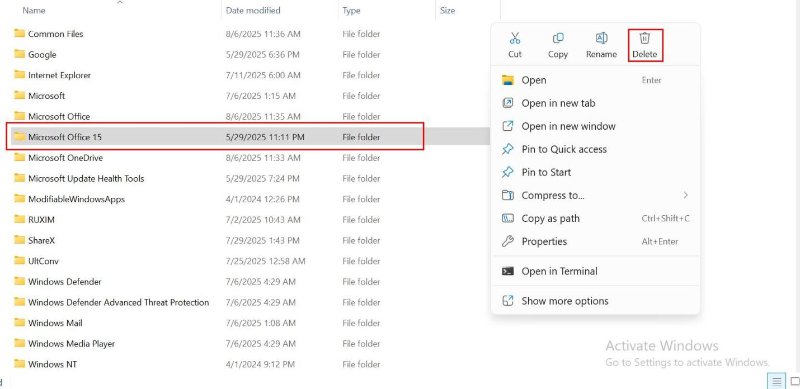Click the Terminal icon in menu
800x389 pixels.
point(507,271)
